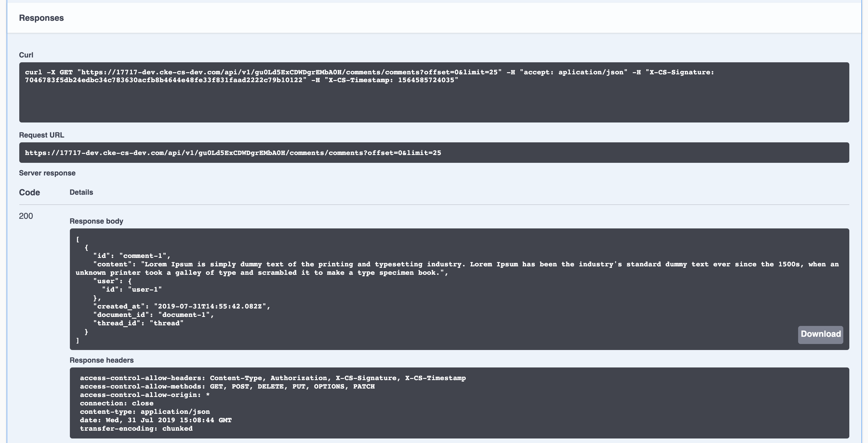Click the "created_at" timestamp line
This screenshot has height=443, width=868.
182,306
